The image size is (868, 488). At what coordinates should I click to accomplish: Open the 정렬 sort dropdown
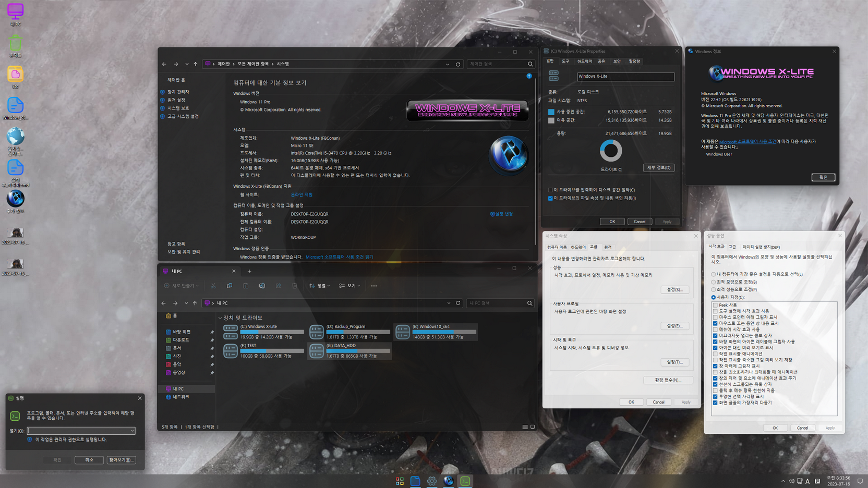(319, 286)
